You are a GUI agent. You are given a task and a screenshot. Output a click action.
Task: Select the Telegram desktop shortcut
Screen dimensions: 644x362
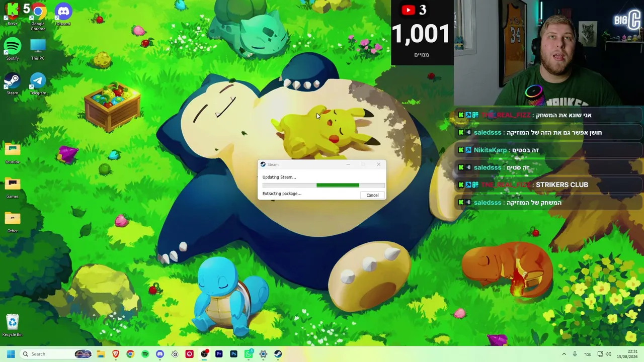pos(38,84)
